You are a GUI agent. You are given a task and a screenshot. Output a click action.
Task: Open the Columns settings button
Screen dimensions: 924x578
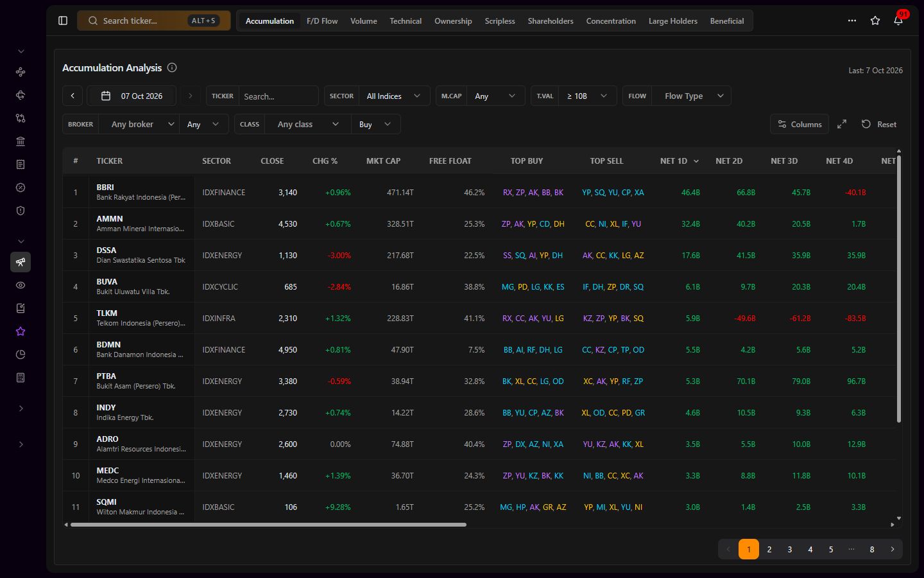coord(800,124)
